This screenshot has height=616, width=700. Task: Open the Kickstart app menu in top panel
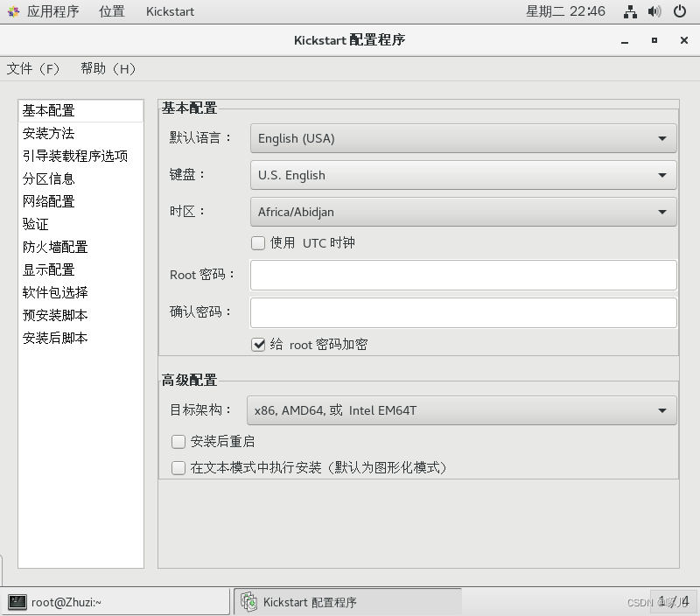170,11
